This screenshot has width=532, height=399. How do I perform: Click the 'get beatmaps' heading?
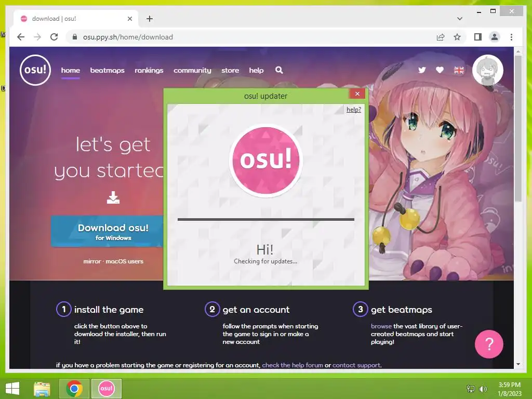click(x=402, y=310)
